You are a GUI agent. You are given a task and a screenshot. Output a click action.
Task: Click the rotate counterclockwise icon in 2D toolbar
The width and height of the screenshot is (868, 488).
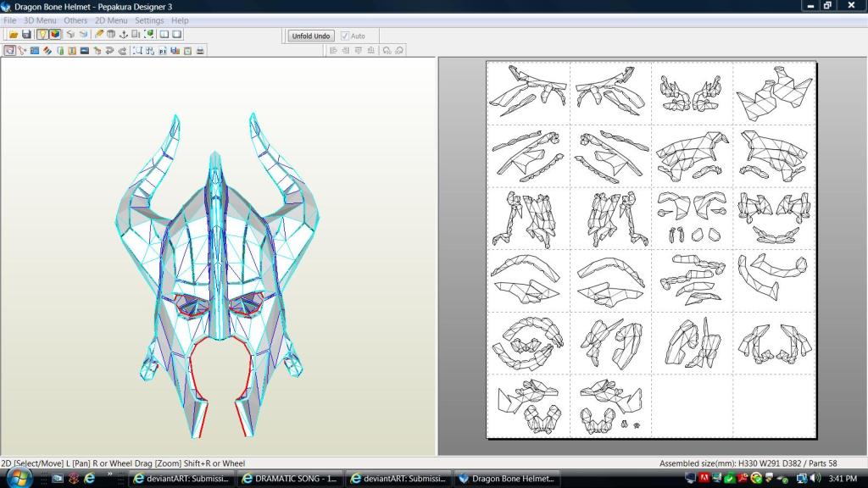[387, 50]
